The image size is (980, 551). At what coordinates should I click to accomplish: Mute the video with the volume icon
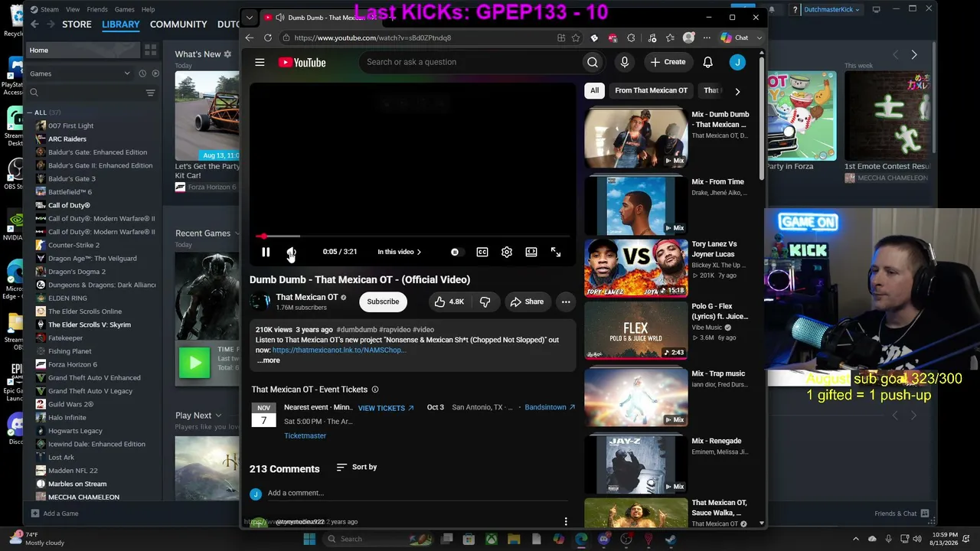[x=291, y=252]
